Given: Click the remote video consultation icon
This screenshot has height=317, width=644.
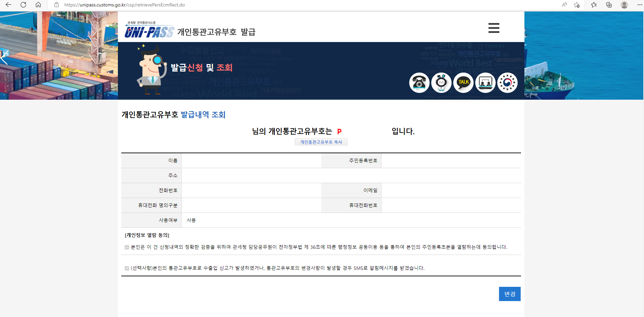Looking at the screenshot, I should pyautogui.click(x=485, y=83).
